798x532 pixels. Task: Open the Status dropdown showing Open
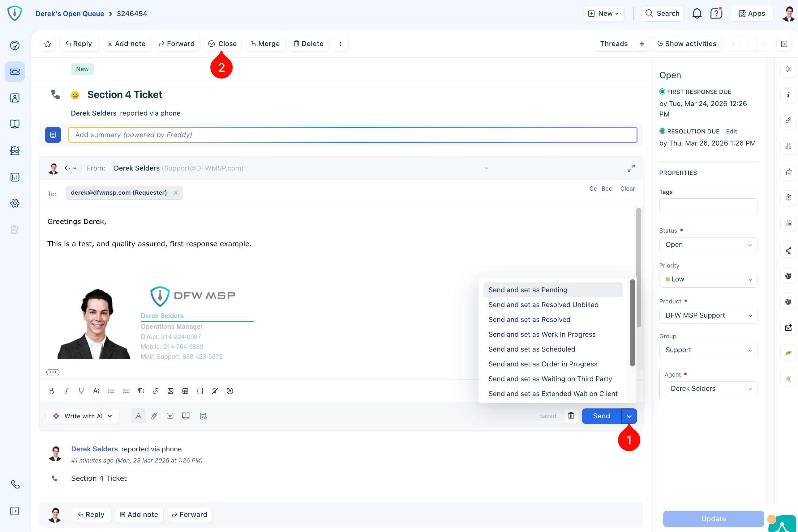[x=708, y=245]
